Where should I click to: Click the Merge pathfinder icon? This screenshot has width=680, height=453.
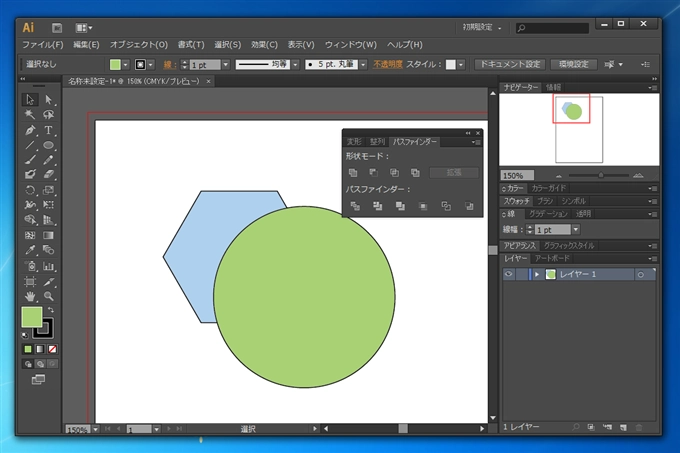400,206
